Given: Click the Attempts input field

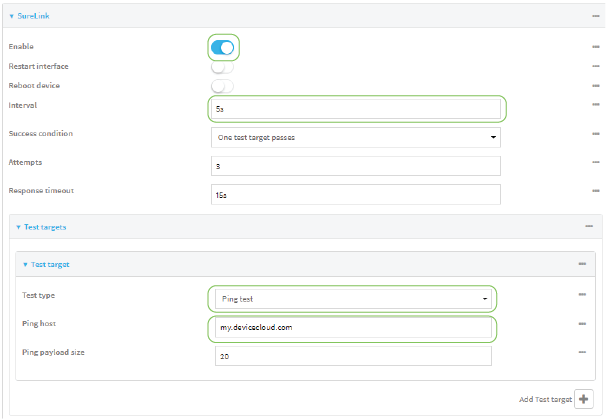Looking at the screenshot, I should (x=355, y=165).
